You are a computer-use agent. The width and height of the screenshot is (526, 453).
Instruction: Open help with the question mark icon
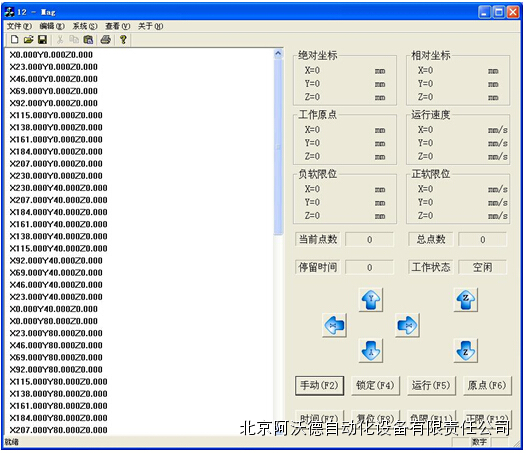[x=123, y=40]
